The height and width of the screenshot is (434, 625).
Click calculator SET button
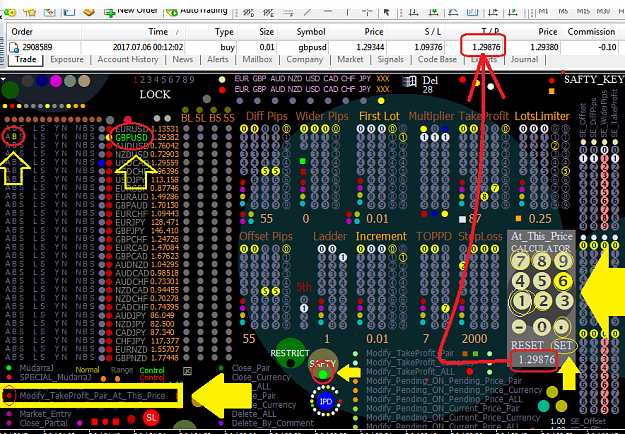click(x=563, y=345)
